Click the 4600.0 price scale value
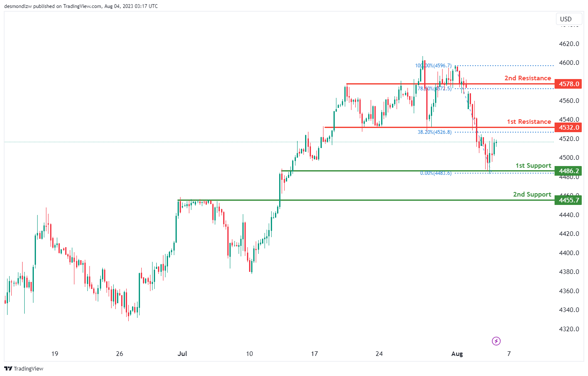The image size is (588, 376). (x=569, y=63)
